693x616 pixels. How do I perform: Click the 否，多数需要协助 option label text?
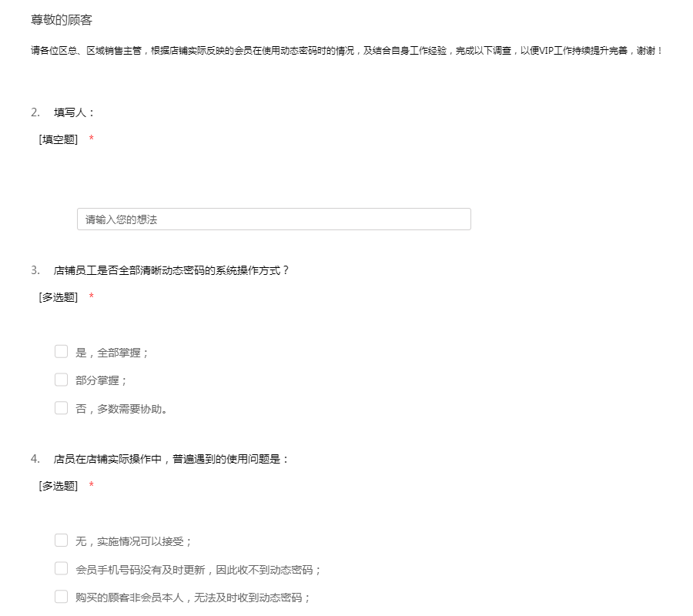tap(122, 409)
